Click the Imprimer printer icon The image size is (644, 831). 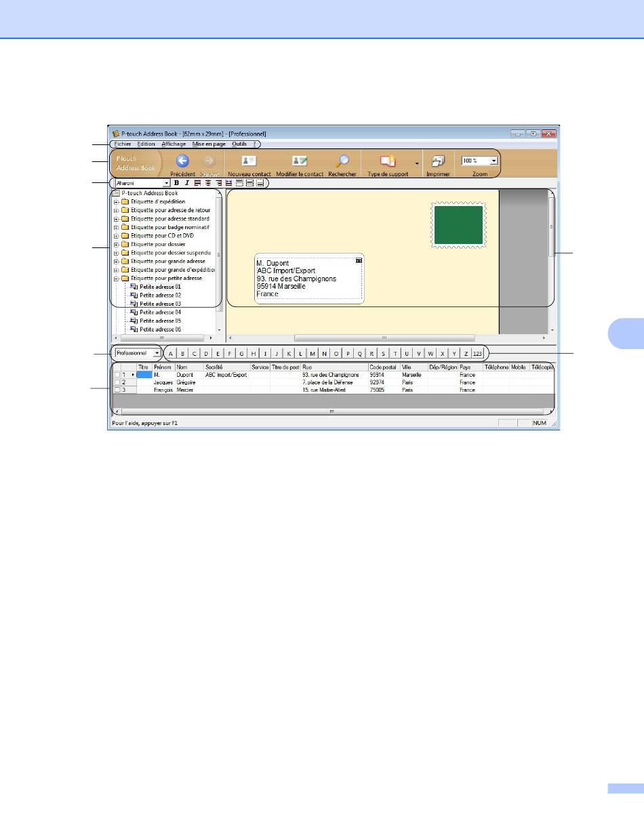[438, 161]
